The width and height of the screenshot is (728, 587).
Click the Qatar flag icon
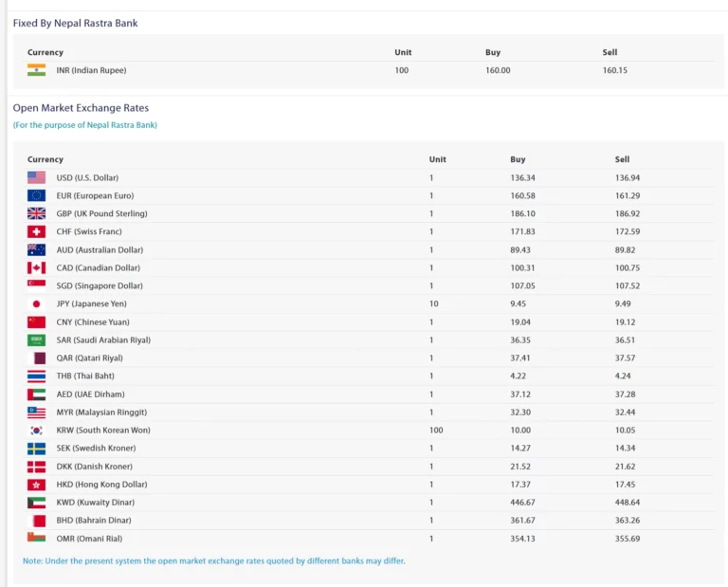[36, 358]
